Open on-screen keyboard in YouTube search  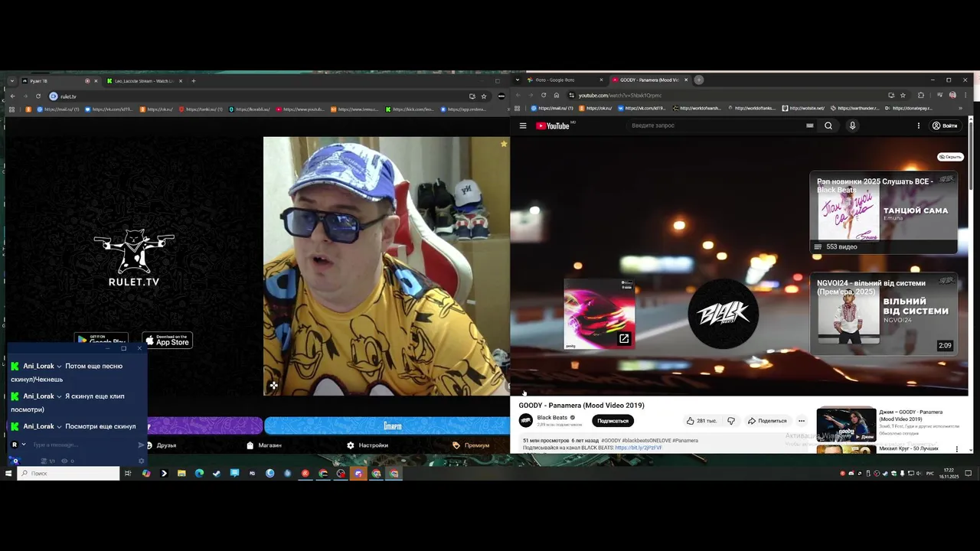809,126
